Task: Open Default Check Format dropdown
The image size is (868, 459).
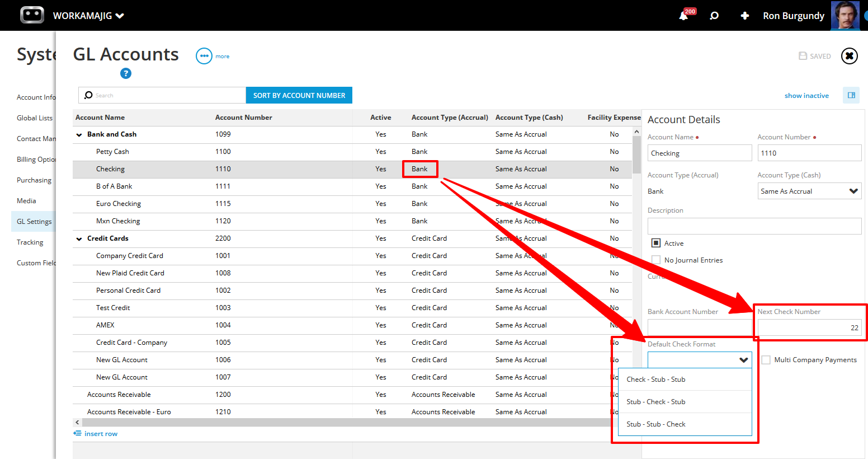Action: (700, 360)
